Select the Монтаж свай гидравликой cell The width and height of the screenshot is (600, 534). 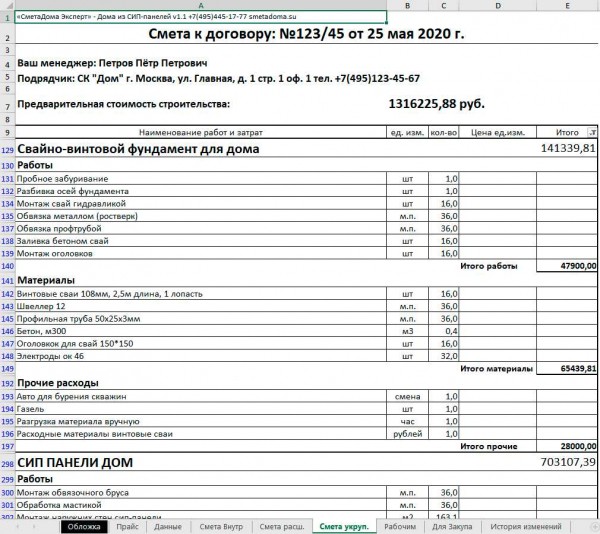click(x=201, y=204)
